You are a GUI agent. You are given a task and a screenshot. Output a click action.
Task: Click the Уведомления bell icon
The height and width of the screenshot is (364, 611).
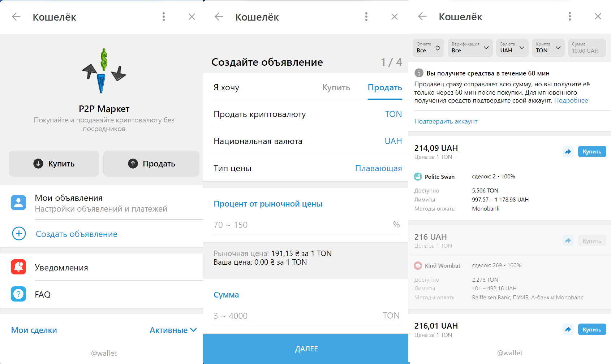[18, 267]
